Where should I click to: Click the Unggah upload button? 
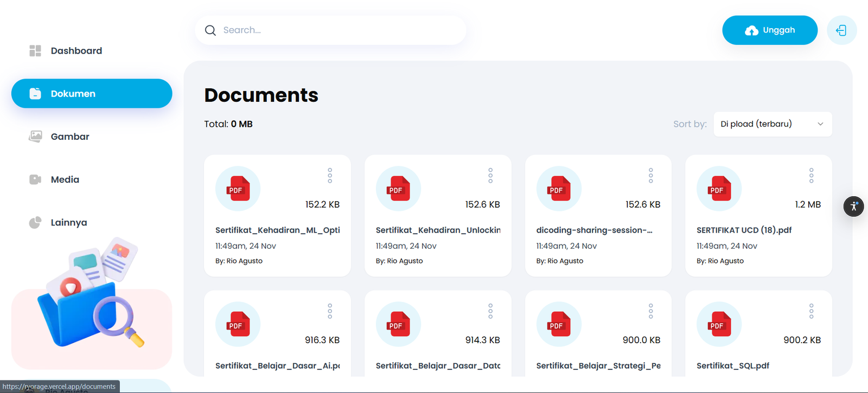click(769, 30)
